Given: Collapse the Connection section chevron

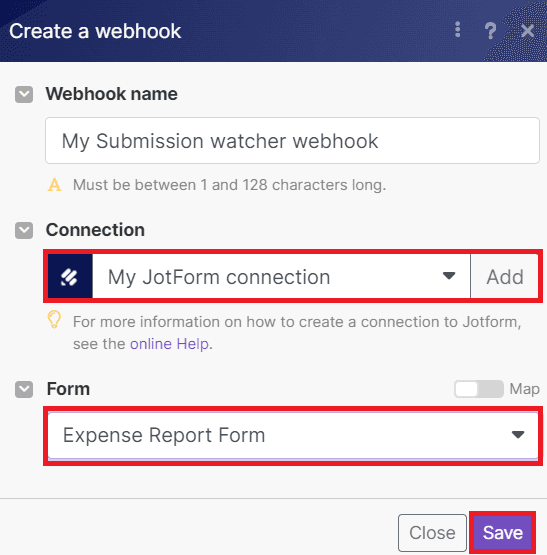Looking at the screenshot, I should (24, 230).
